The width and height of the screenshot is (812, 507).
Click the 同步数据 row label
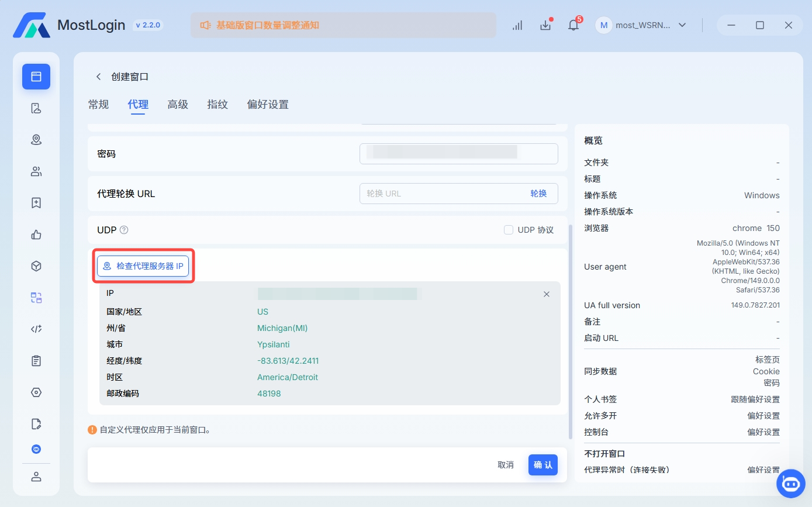coord(600,371)
